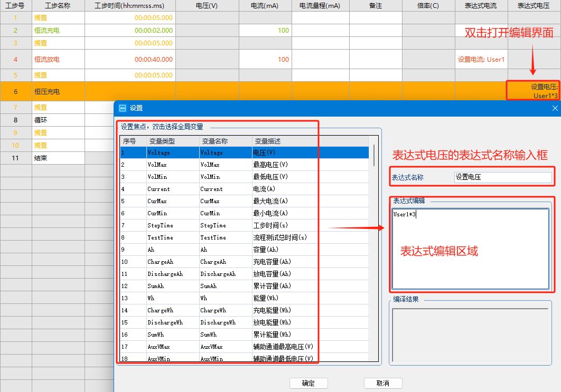Select the Current variable row
Screen dimensions: 561x392
tap(211, 188)
